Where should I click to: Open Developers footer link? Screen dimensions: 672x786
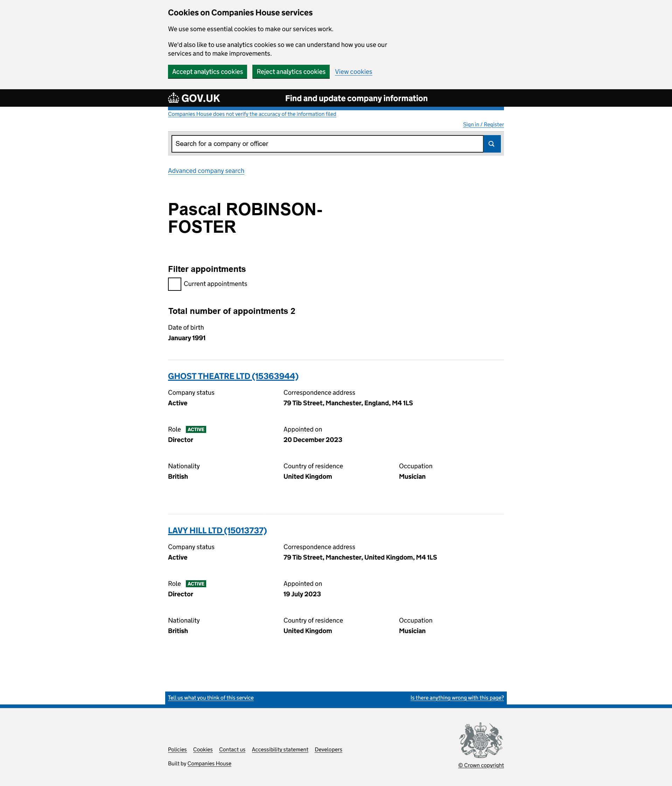[328, 749]
